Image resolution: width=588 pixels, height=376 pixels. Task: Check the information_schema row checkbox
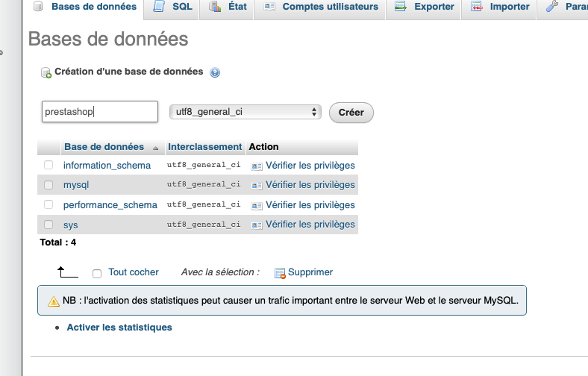click(x=49, y=165)
